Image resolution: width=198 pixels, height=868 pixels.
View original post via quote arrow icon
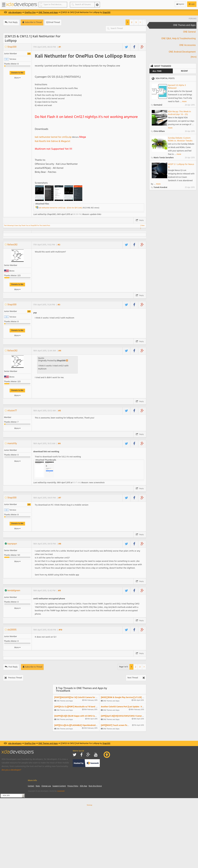(67, 361)
